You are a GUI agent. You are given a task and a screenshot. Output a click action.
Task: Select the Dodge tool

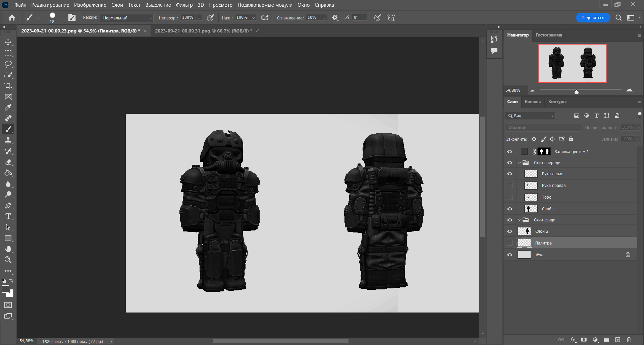pos(8,195)
